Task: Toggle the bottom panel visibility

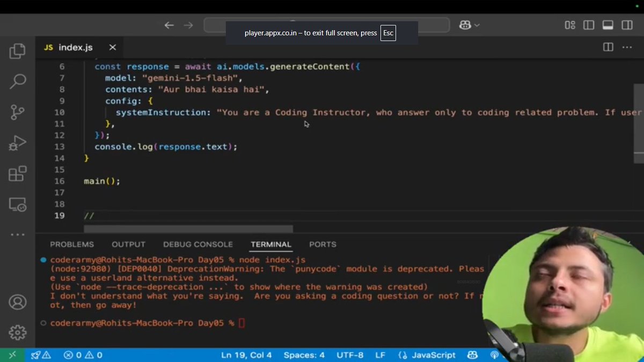Action: pos(608,25)
